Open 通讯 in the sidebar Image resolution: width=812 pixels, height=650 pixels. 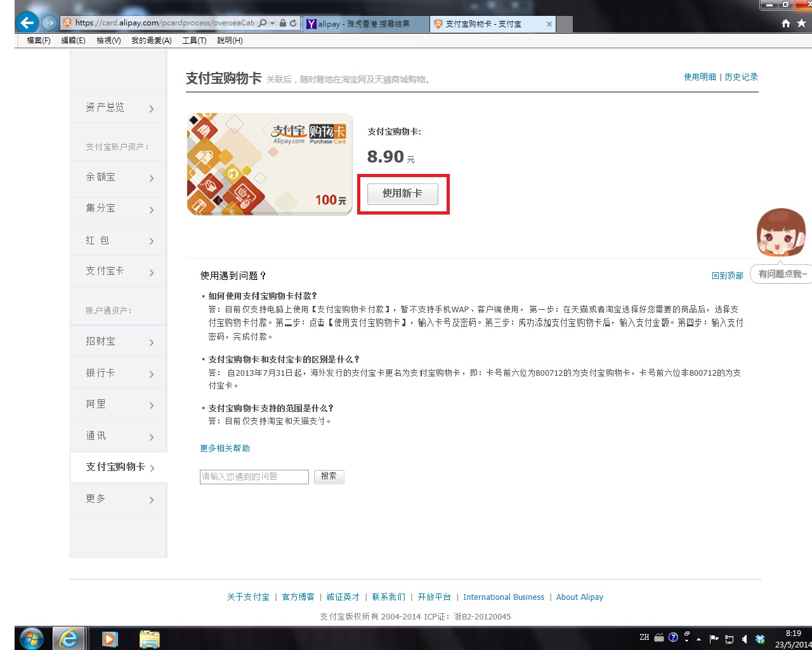coord(119,436)
